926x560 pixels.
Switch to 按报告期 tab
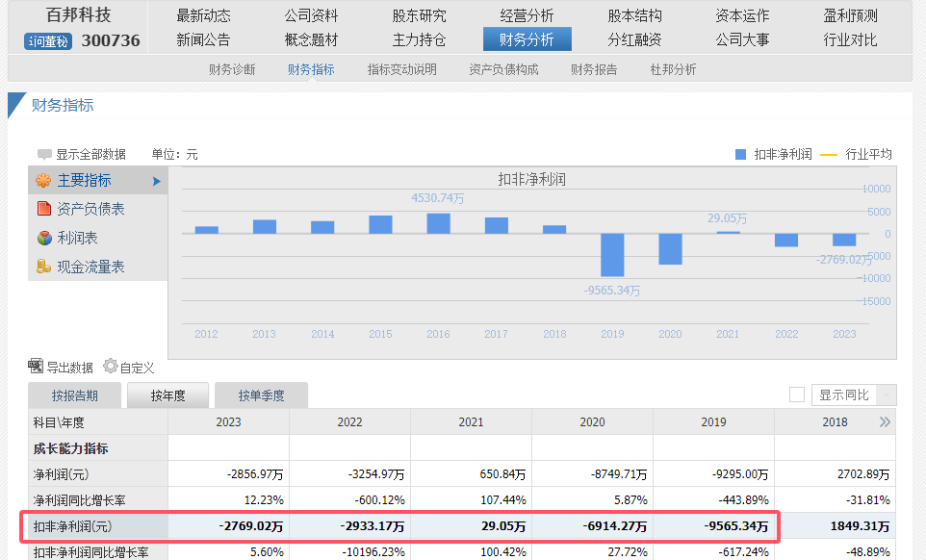tap(75, 395)
